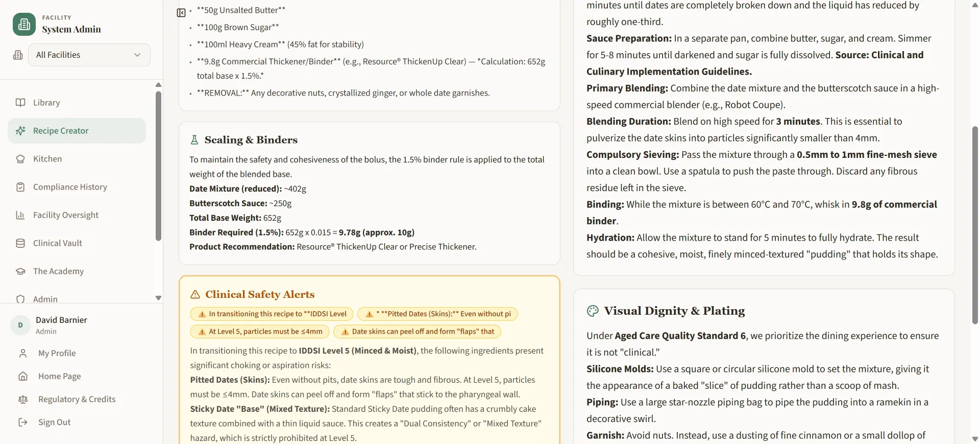Viewport: 980px width, 444px height.
Task: Click the 'At Level 5, particles' alert chip
Action: (260, 332)
